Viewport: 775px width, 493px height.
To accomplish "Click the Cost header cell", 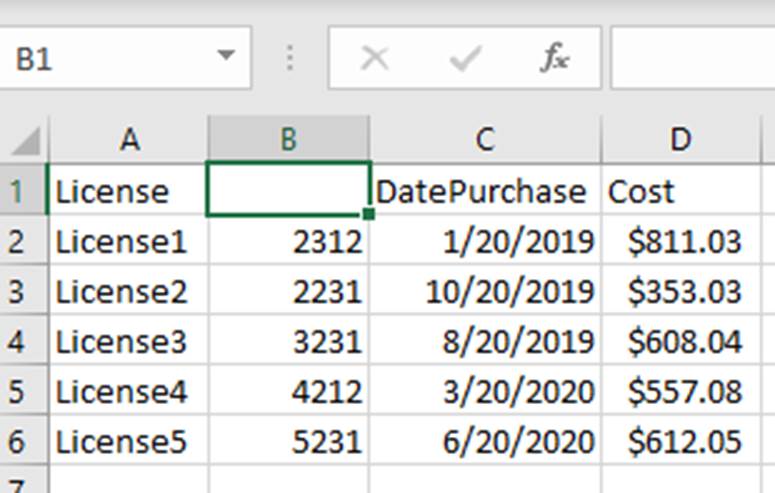I will point(680,191).
